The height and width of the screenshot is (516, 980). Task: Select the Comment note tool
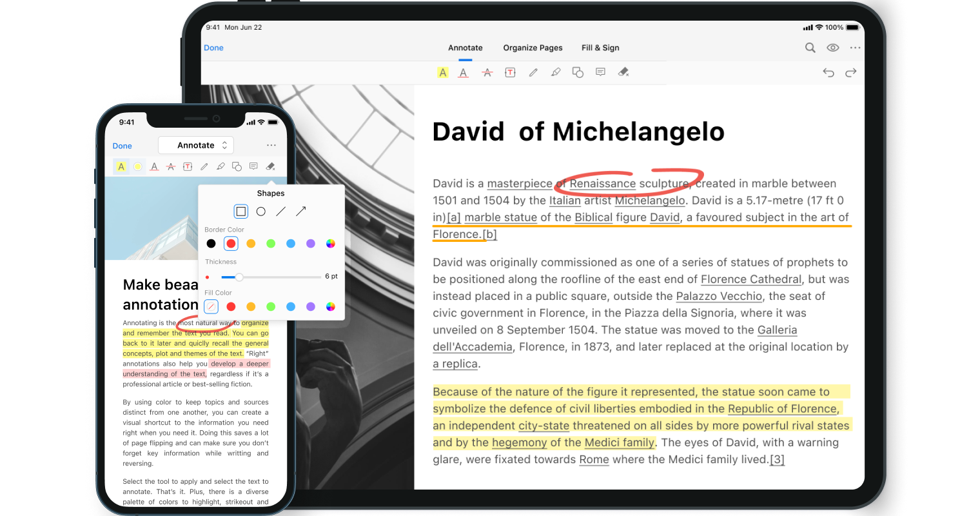pyautogui.click(x=600, y=72)
